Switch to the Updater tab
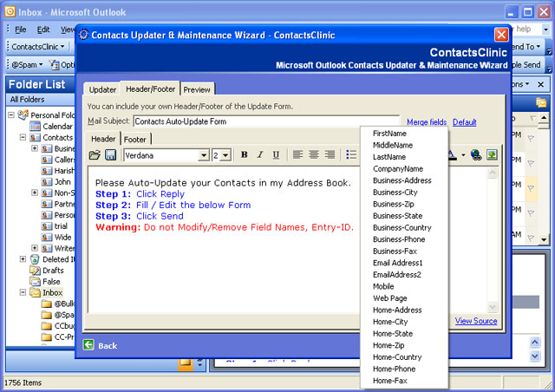Screen dimensions: 555x392 click(102, 89)
